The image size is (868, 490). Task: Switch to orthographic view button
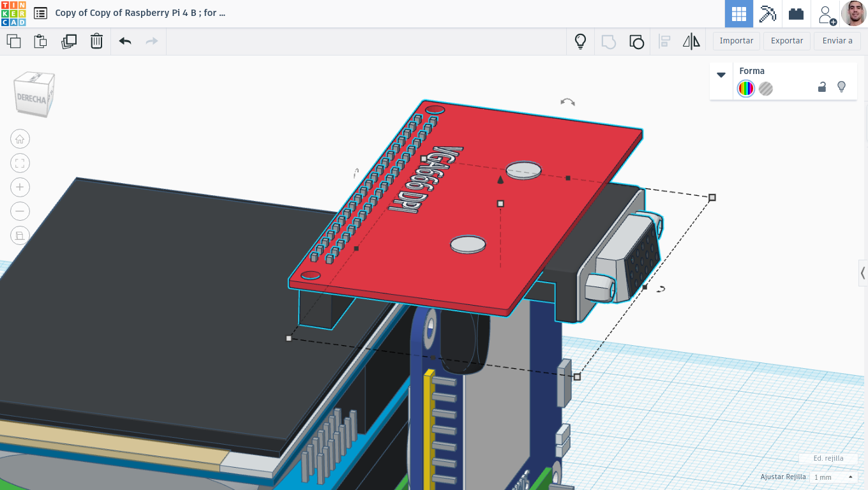pyautogui.click(x=20, y=235)
